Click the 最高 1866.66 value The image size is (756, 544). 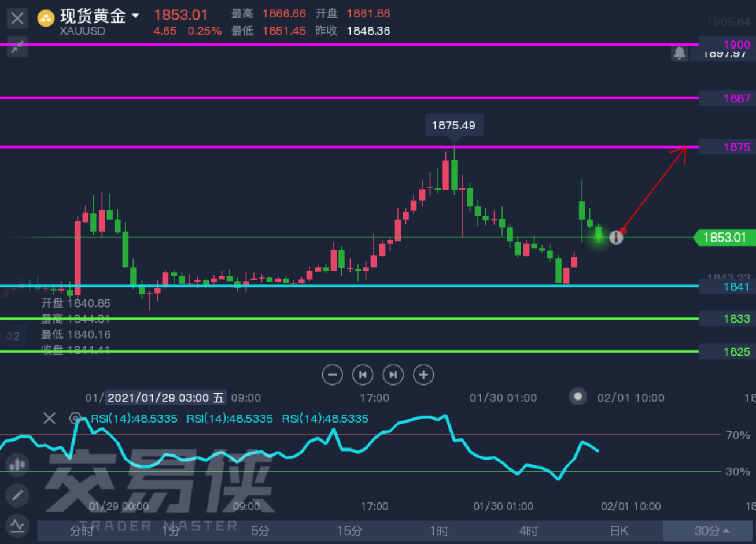click(283, 13)
